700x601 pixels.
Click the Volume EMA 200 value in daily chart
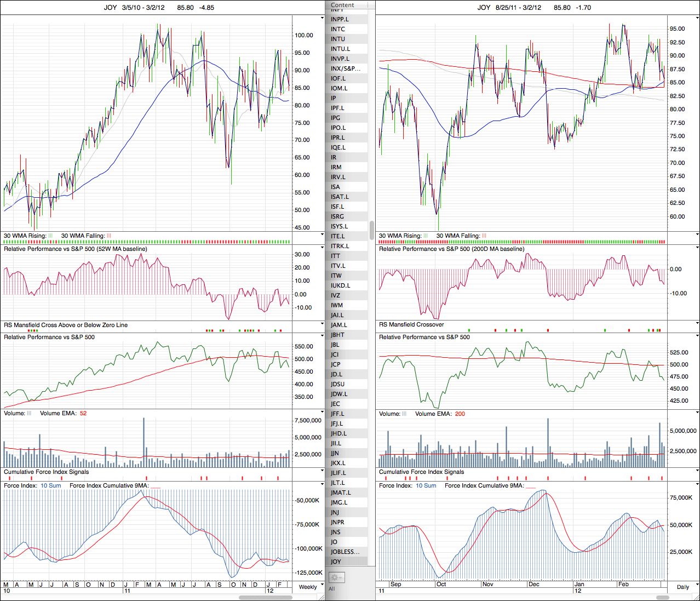pos(460,414)
